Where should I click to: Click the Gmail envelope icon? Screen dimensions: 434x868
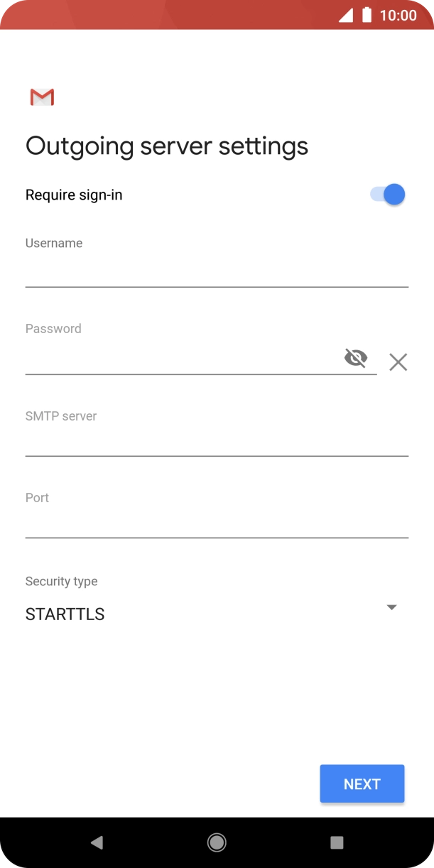[41, 97]
